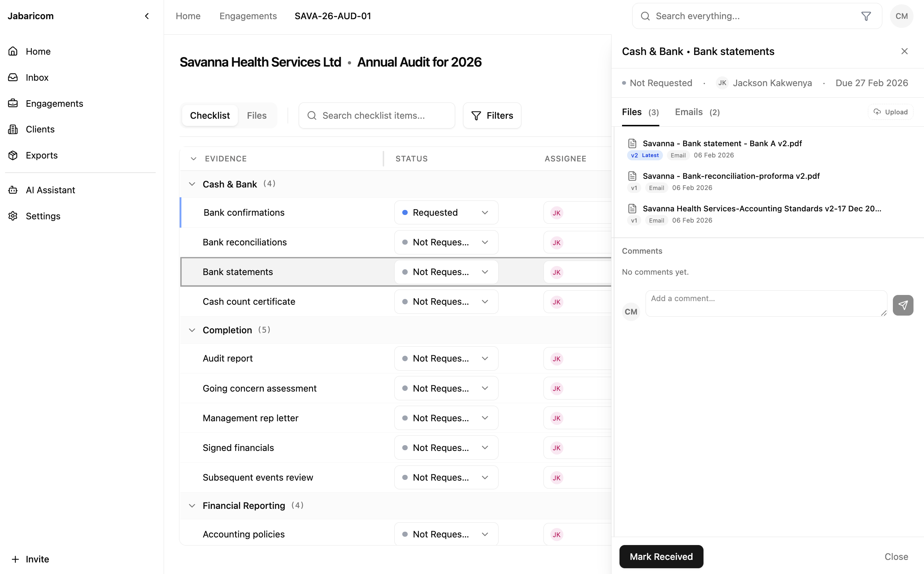Open the Inbox sidebar icon
The height and width of the screenshot is (574, 924).
coord(13,77)
